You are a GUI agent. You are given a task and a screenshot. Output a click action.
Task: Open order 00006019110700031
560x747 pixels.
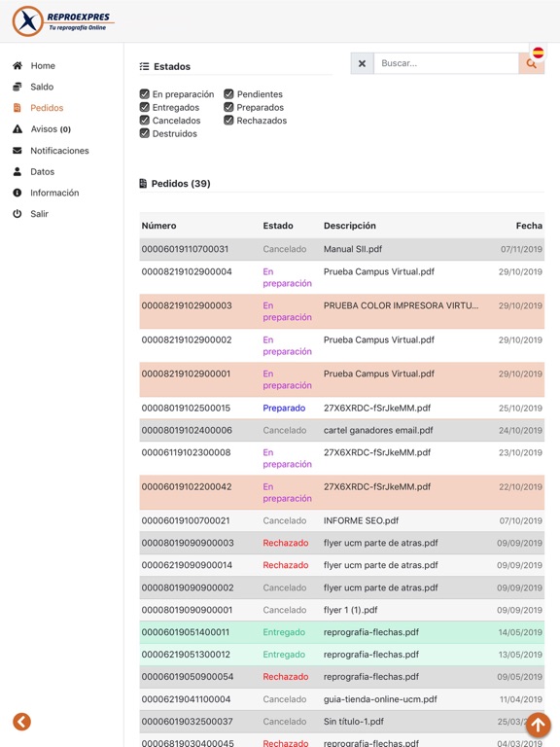coord(341,249)
